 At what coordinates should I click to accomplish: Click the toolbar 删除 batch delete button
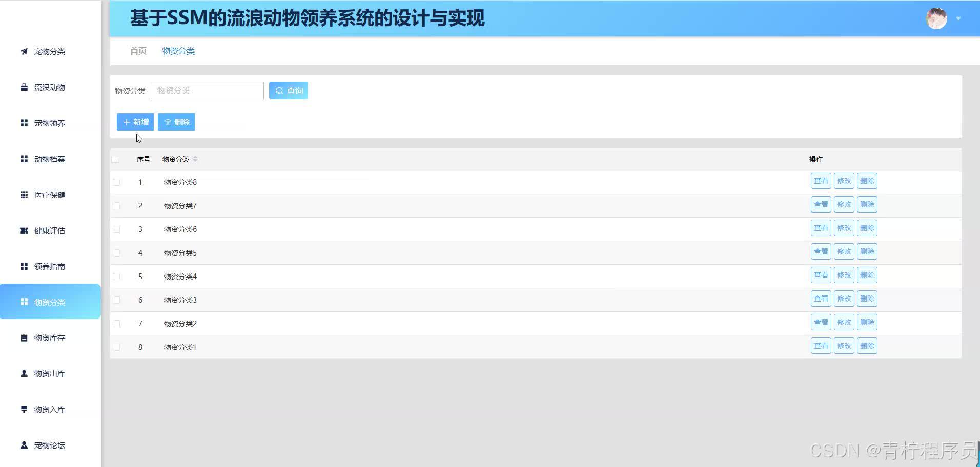point(176,122)
